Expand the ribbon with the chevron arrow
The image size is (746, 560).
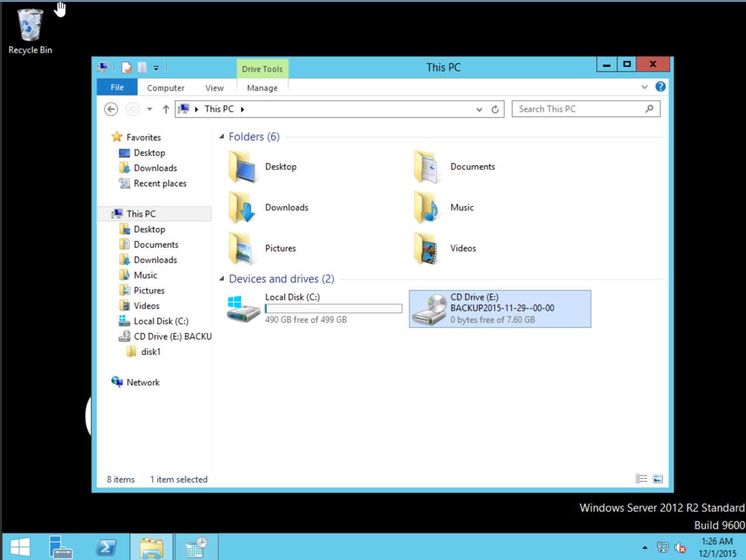pyautogui.click(x=644, y=87)
